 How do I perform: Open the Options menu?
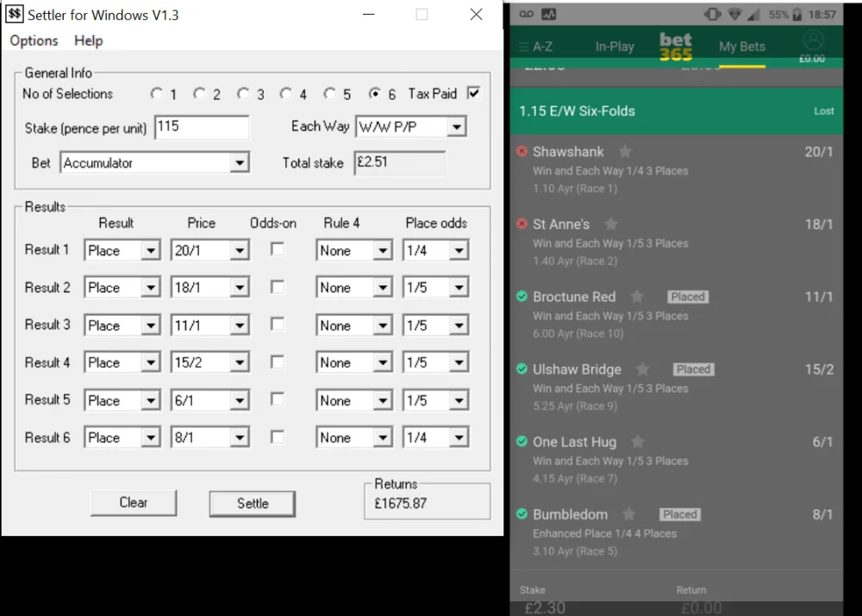(x=34, y=40)
